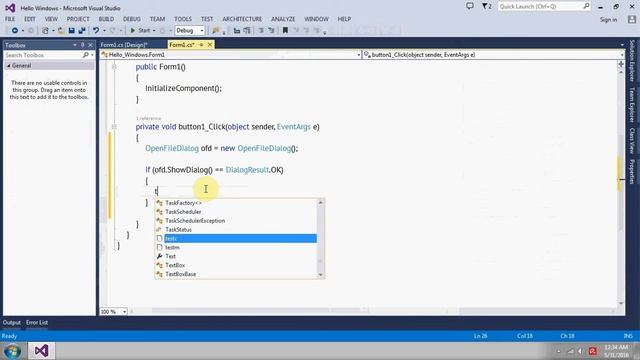Pin the Toolbox panel with auto-hide icon
The image size is (640, 360).
tap(82, 45)
